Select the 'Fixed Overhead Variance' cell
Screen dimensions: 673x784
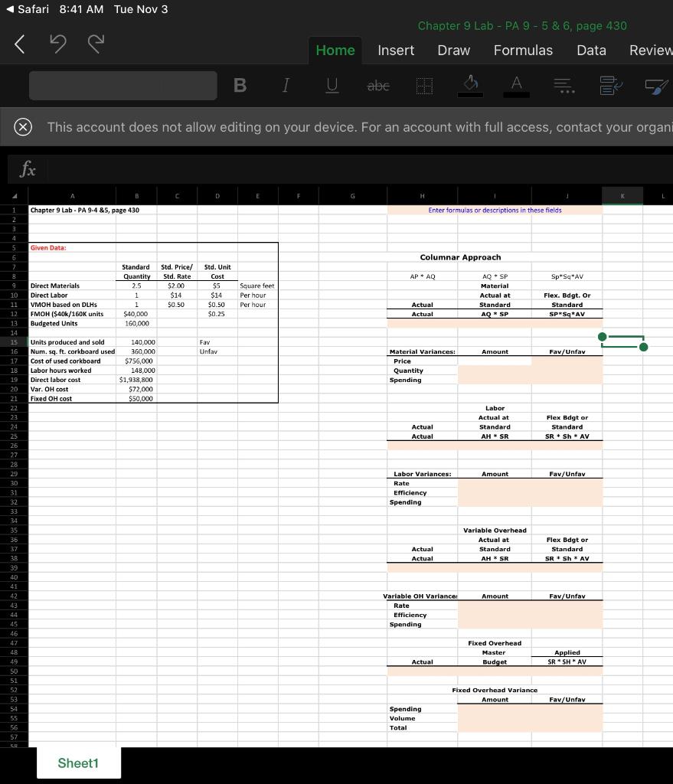tap(495, 690)
